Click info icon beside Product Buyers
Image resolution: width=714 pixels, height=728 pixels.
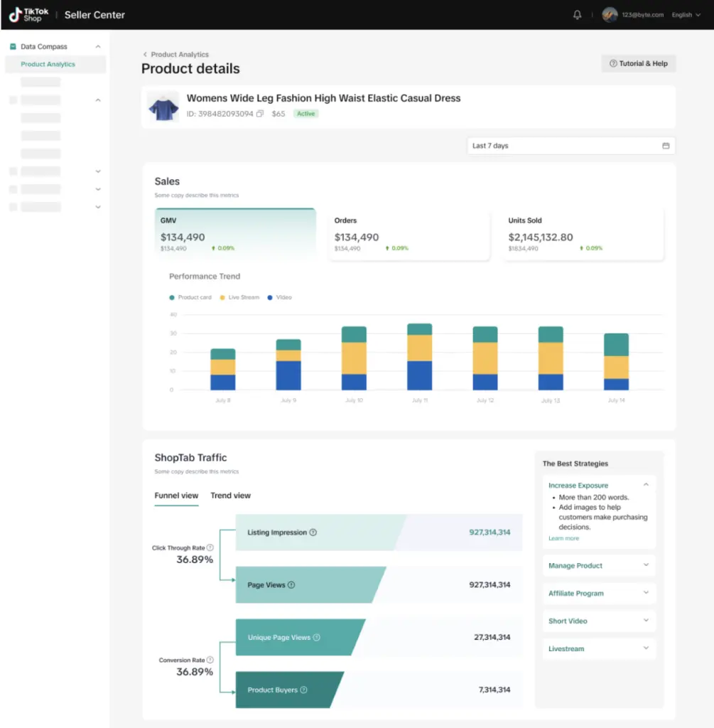tap(303, 690)
